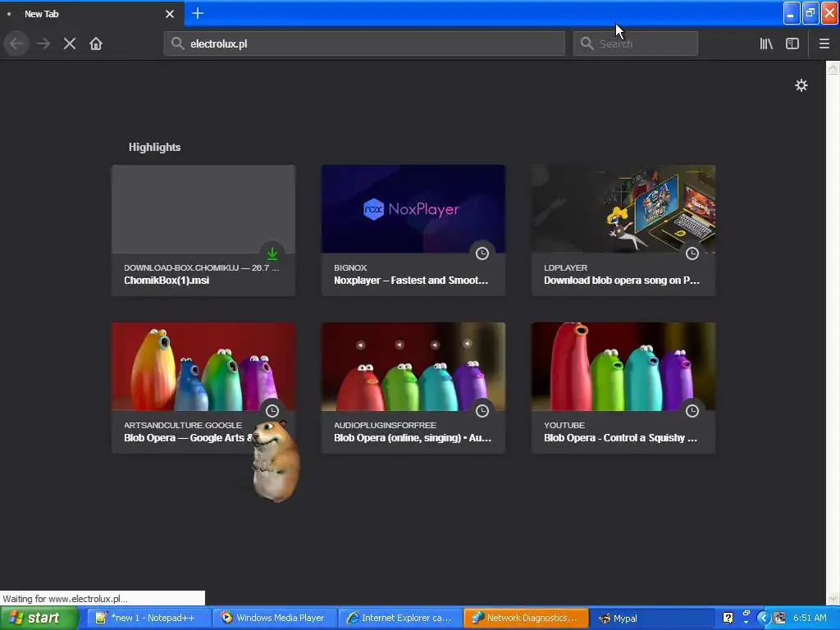The height and width of the screenshot is (630, 840).
Task: Click the question mark tray icon
Action: pos(728,618)
